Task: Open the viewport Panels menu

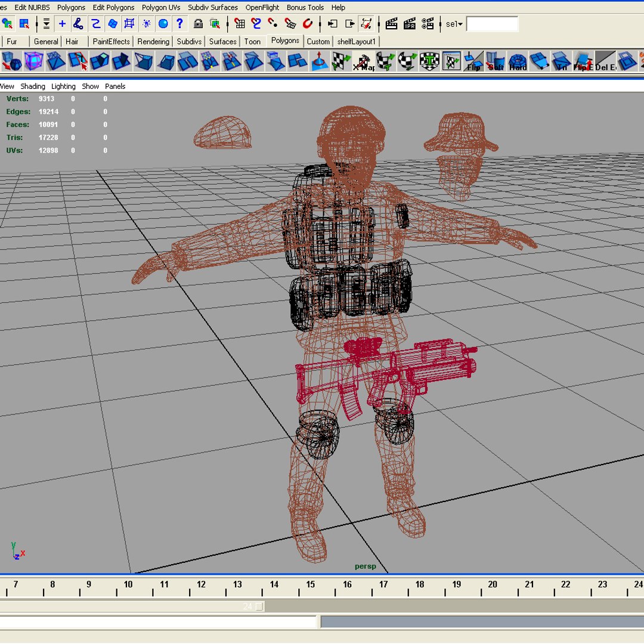Action: pyautogui.click(x=115, y=86)
